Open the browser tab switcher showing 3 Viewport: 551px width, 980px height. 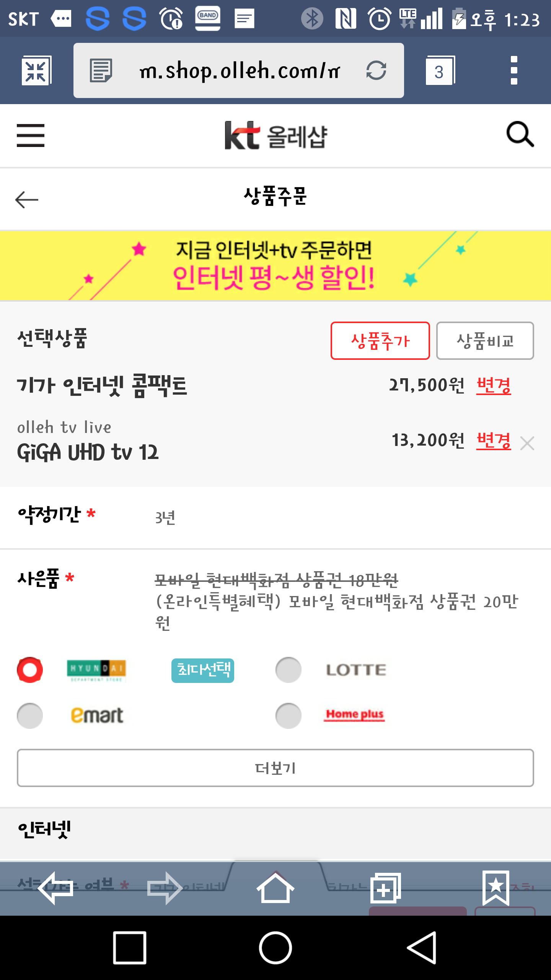click(x=440, y=71)
